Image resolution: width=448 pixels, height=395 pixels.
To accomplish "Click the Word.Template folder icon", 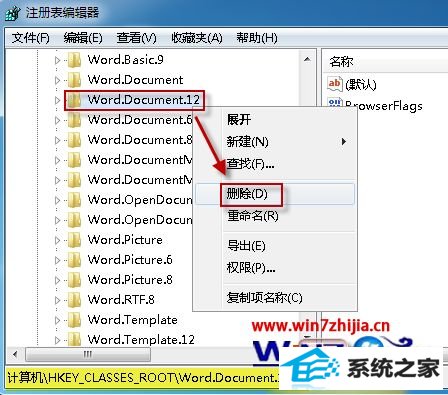I will pos(74,320).
